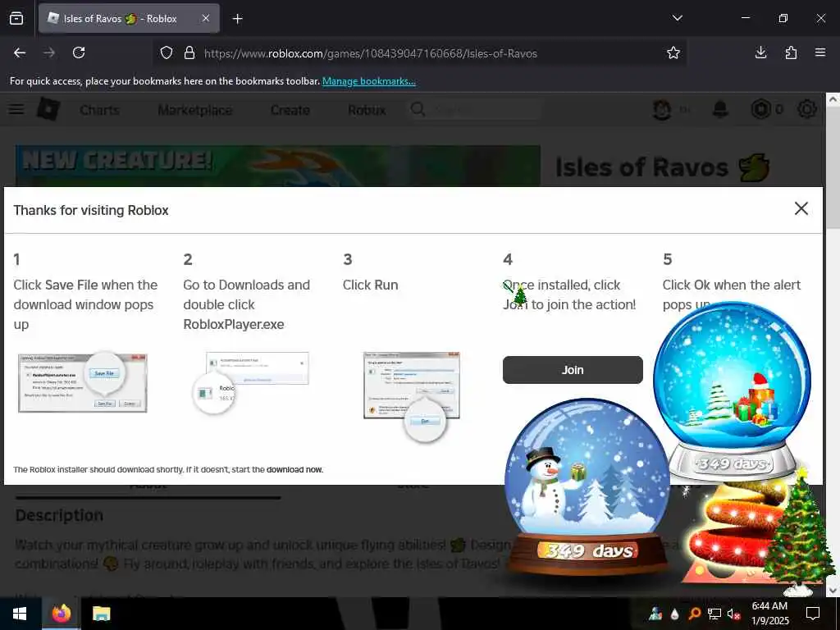
Task: Click the network tray icon
Action: (x=714, y=614)
